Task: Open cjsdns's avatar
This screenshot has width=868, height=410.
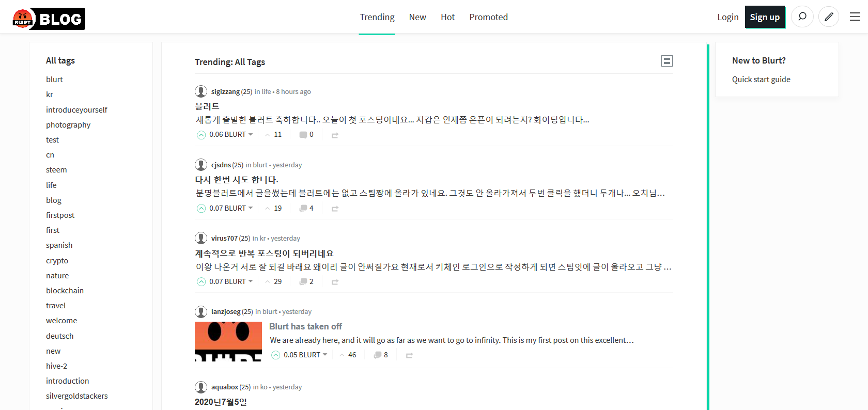Action: point(201,165)
